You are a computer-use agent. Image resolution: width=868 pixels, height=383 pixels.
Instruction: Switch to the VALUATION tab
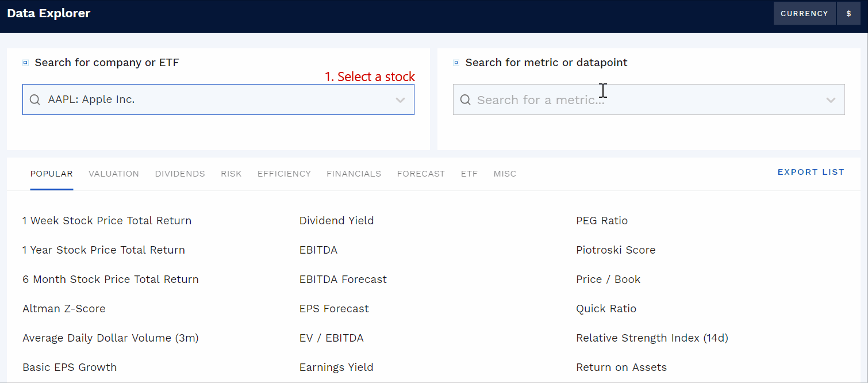point(114,174)
